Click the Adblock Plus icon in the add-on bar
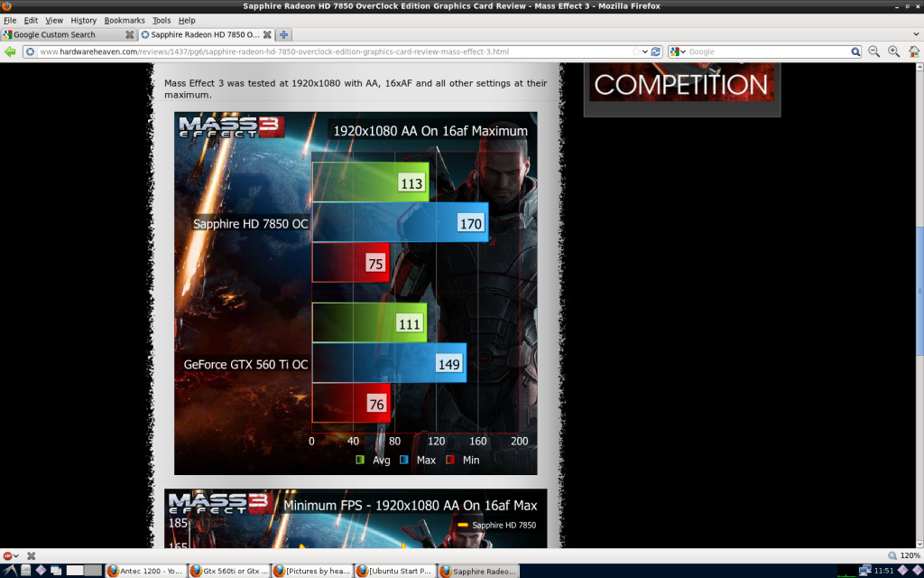Screen dimensions: 924x578 7,555
